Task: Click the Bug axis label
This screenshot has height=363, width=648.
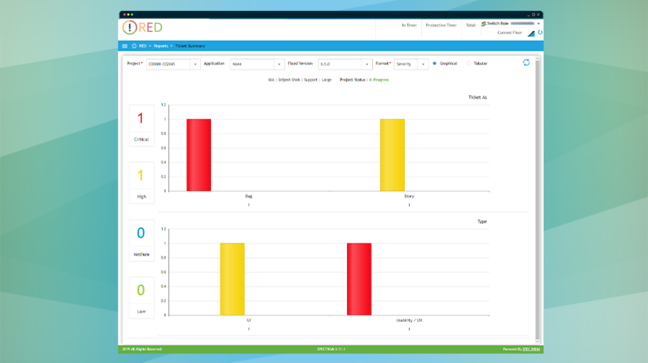Action: [x=248, y=196]
